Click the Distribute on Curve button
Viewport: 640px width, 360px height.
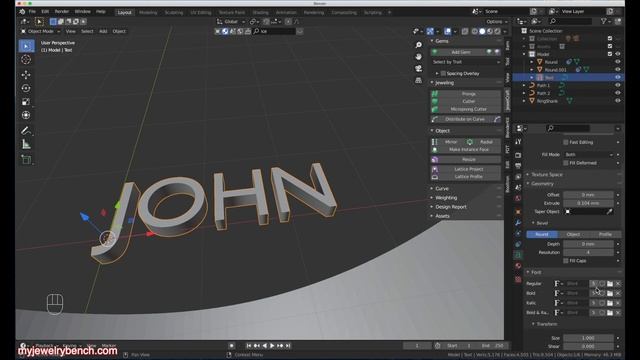(464, 119)
